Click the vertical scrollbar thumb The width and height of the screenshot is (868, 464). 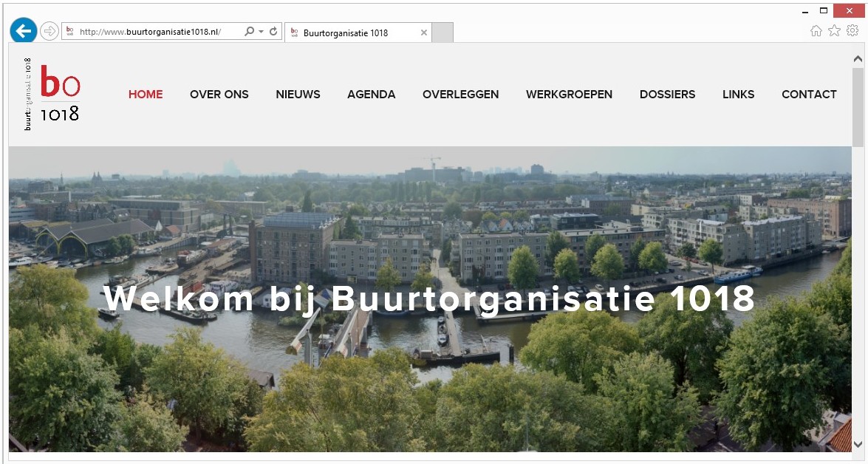tap(858, 106)
